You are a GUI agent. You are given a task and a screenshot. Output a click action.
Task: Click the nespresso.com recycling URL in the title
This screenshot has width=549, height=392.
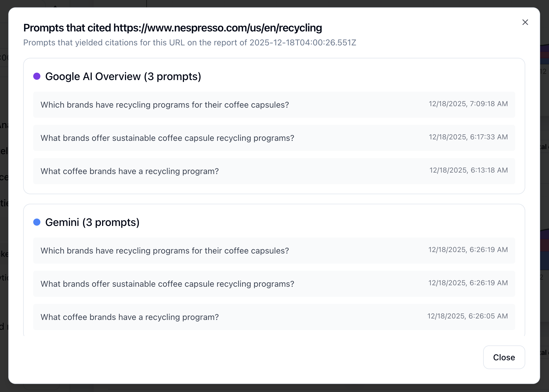[218, 28]
